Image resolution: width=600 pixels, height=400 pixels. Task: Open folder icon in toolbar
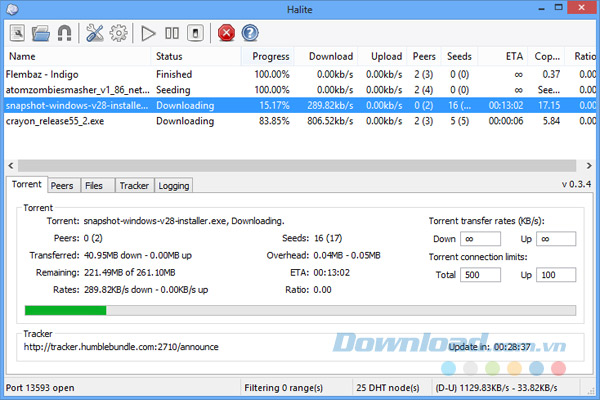(x=41, y=33)
